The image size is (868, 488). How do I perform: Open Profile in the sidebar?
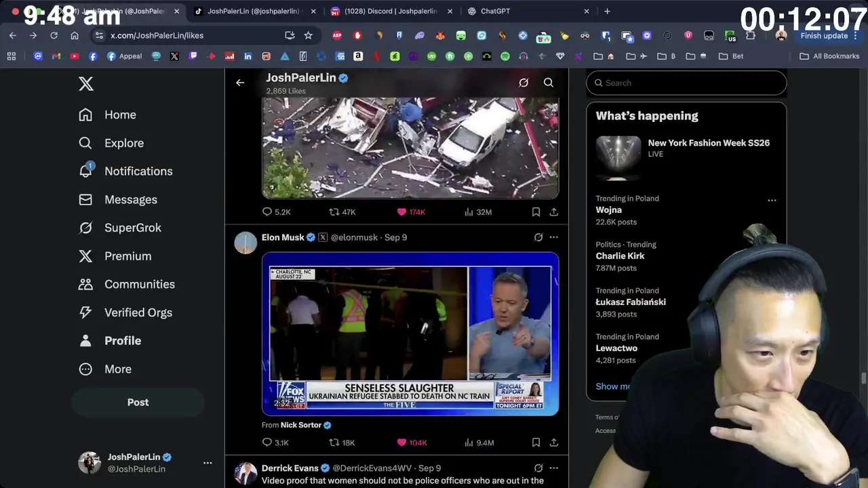109,341
